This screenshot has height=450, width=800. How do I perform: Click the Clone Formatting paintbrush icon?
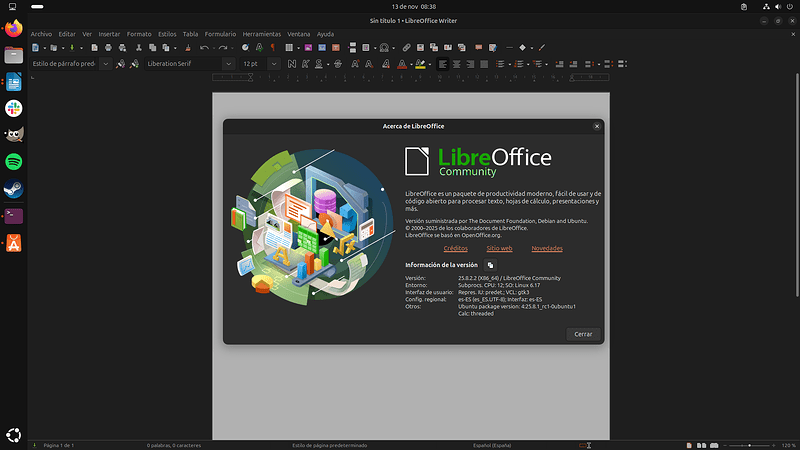187,47
